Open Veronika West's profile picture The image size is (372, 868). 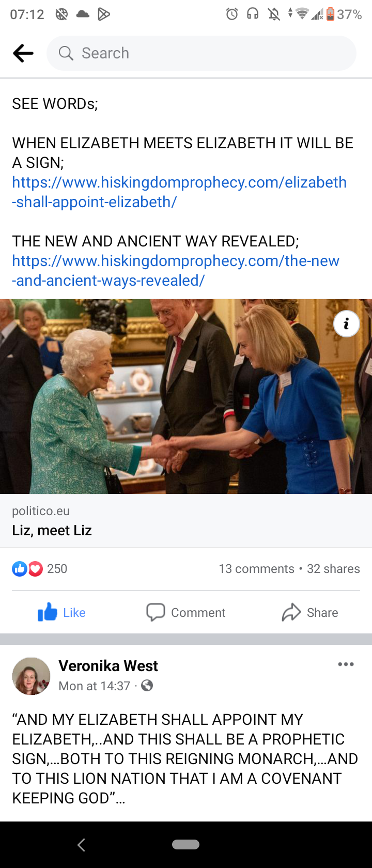click(31, 676)
